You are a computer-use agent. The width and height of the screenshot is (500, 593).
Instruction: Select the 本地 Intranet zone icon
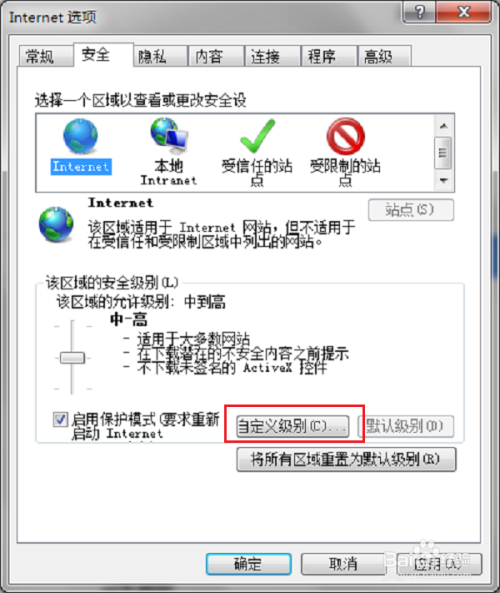[x=169, y=135]
